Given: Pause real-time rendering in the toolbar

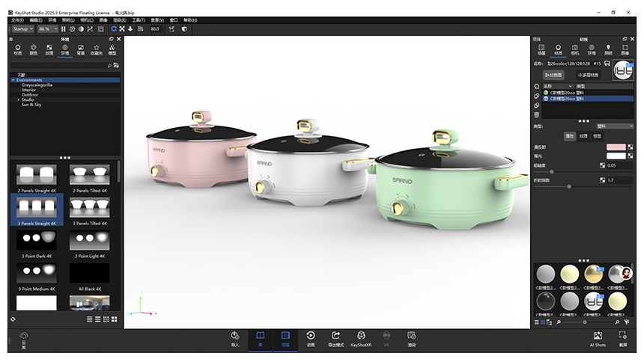Looking at the screenshot, I should (63, 29).
